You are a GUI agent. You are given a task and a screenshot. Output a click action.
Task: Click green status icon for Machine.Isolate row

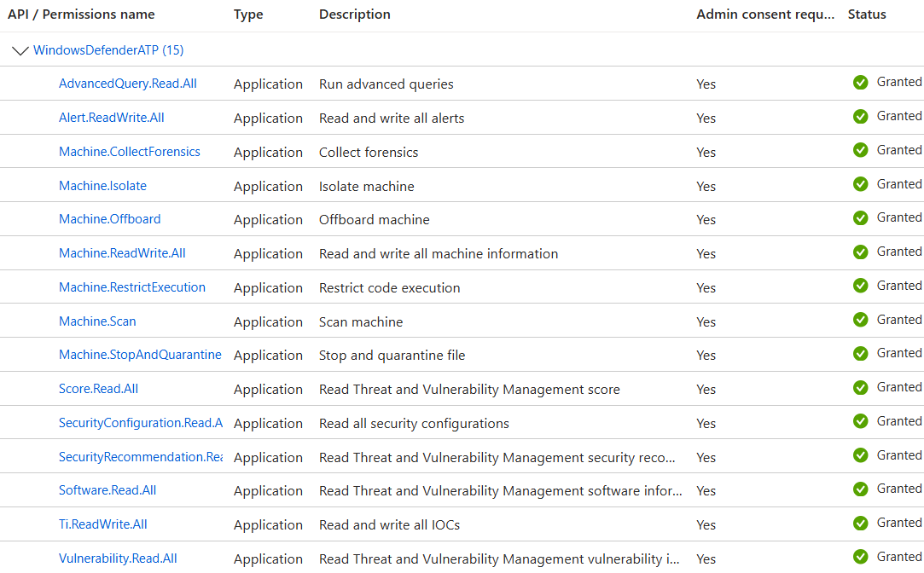860,184
